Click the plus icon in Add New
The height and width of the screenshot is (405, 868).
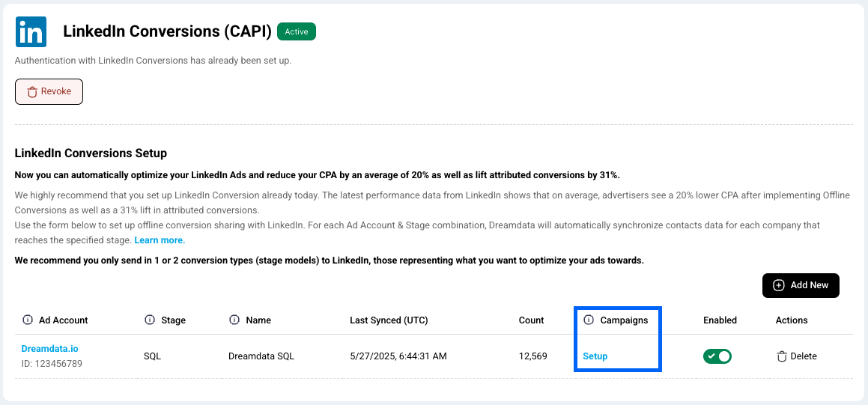779,285
